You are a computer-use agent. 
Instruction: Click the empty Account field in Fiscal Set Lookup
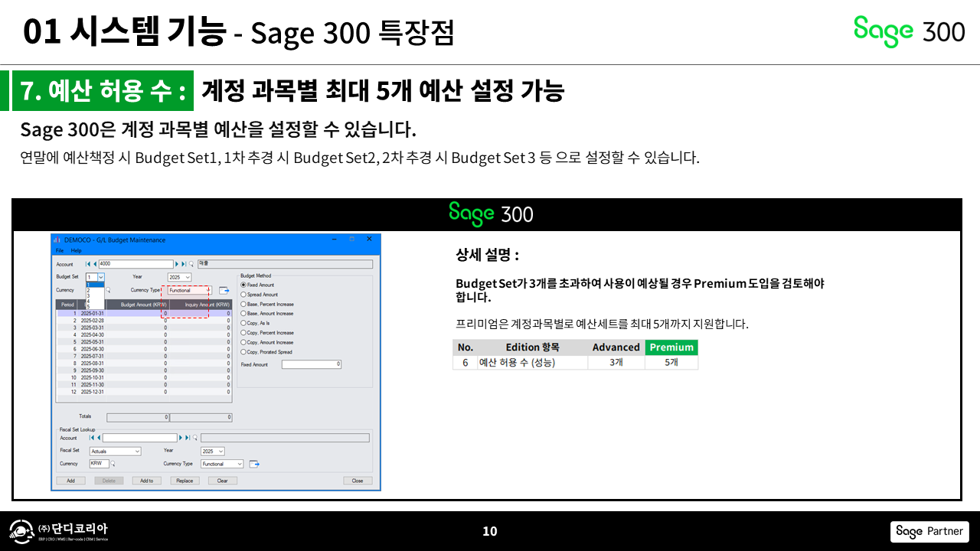coord(139,438)
